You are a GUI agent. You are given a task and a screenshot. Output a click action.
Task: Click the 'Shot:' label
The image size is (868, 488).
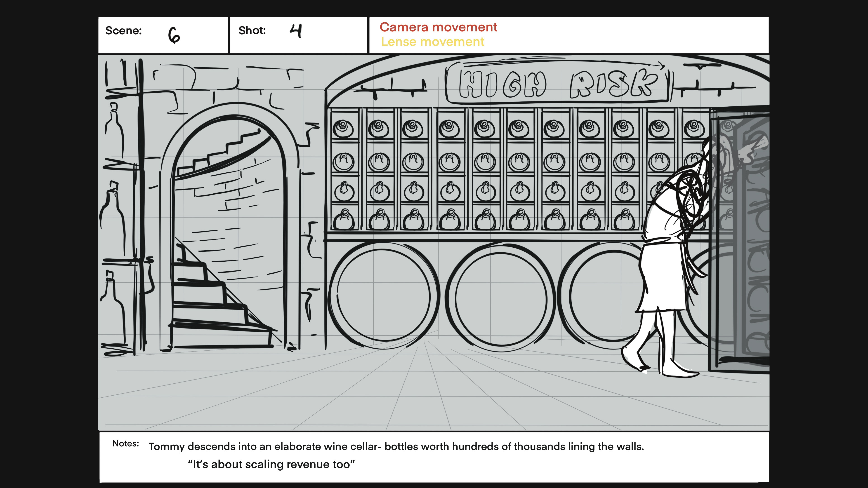[x=252, y=31]
